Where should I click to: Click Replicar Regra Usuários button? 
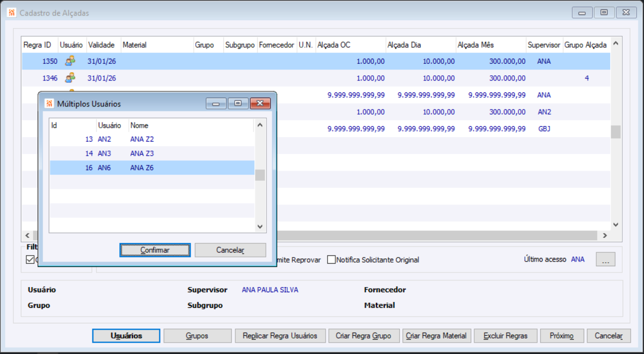280,336
